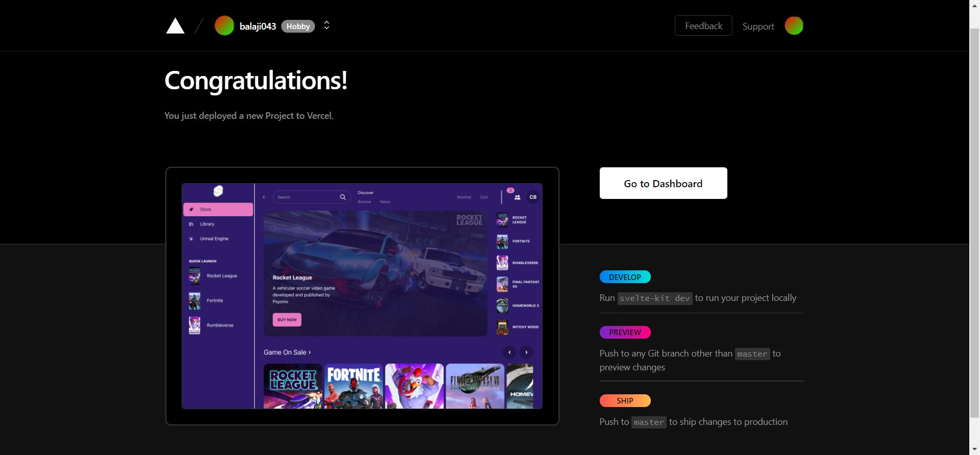Click Homeworld sale card in preview

(520, 386)
